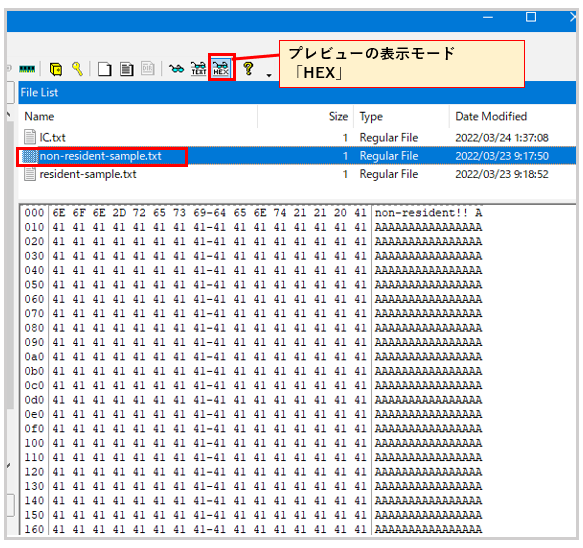Screen dimensions: 583x548
Task: Click hex offset 000 row
Action: pyautogui.click(x=34, y=213)
